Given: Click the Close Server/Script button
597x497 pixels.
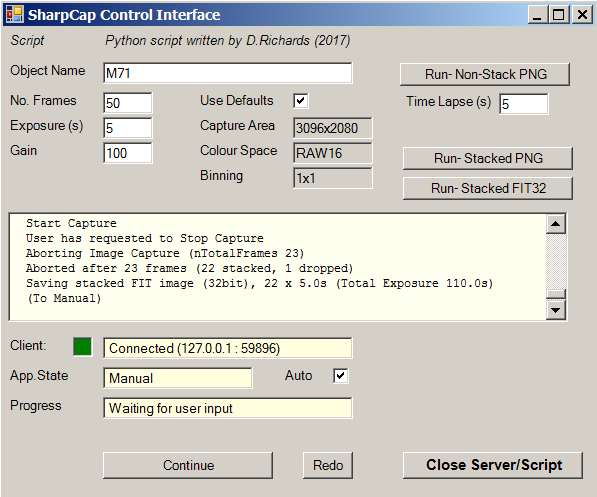Looking at the screenshot, I should (x=493, y=465).
